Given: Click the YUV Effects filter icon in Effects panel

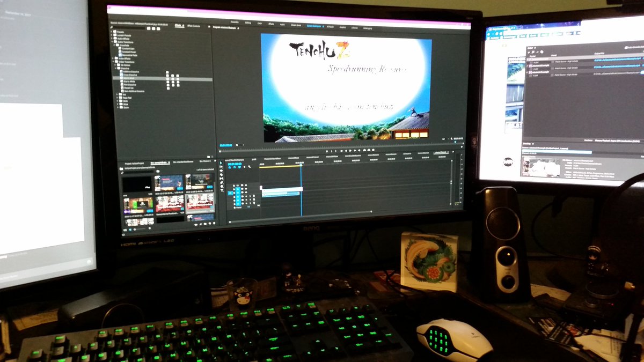Looking at the screenshot, I should [x=158, y=28].
